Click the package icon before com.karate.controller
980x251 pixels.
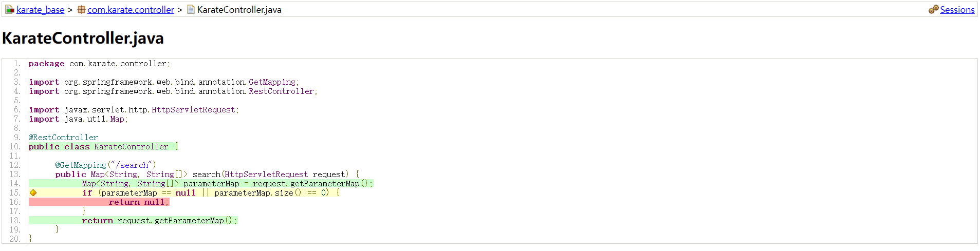coord(81,10)
